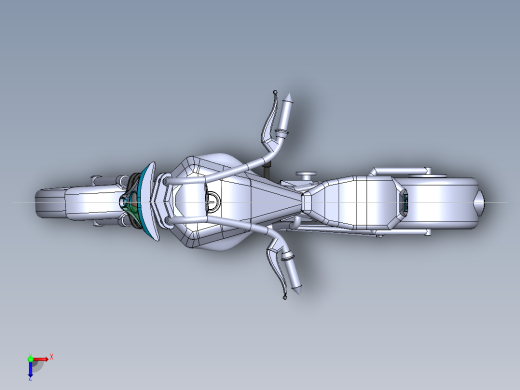Click the blue Z axis arrow of the triad
Viewport: 520px width, 390px height.
30,369
